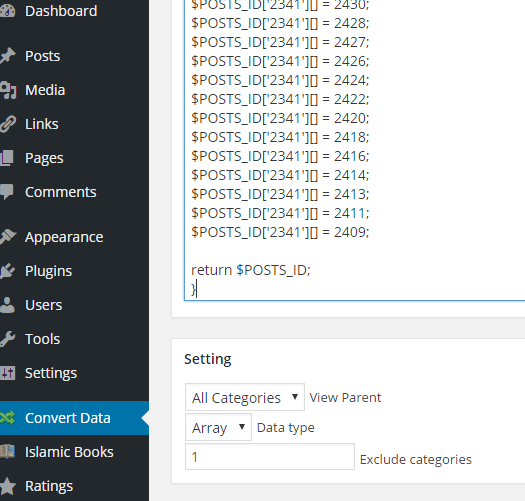Click the Tools wrench icon
The image size is (525, 501).
coord(7,339)
